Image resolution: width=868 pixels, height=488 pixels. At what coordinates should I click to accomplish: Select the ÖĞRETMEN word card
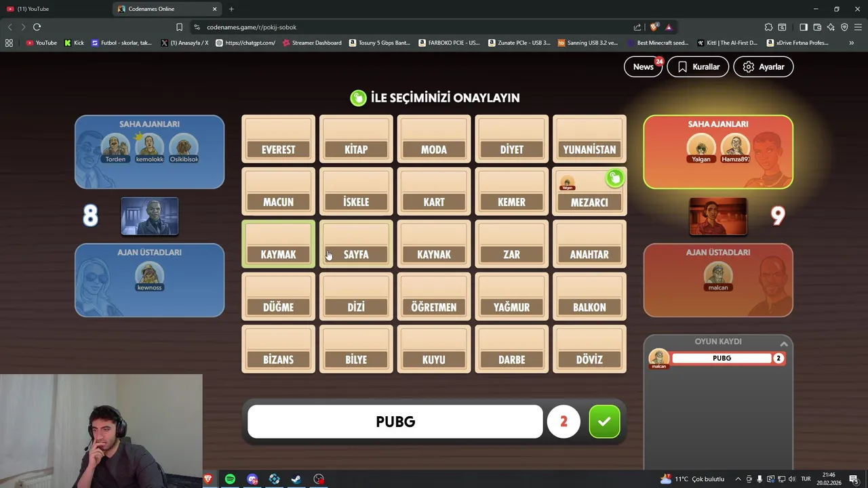[x=434, y=297]
